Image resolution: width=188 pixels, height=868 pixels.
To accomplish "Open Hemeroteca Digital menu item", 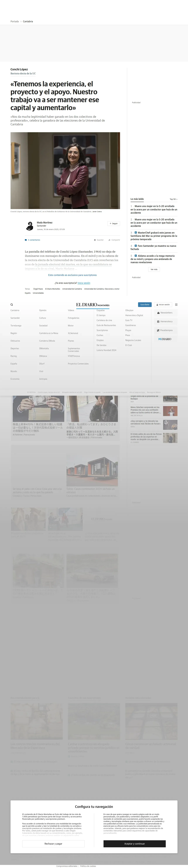I will click(x=134, y=315).
